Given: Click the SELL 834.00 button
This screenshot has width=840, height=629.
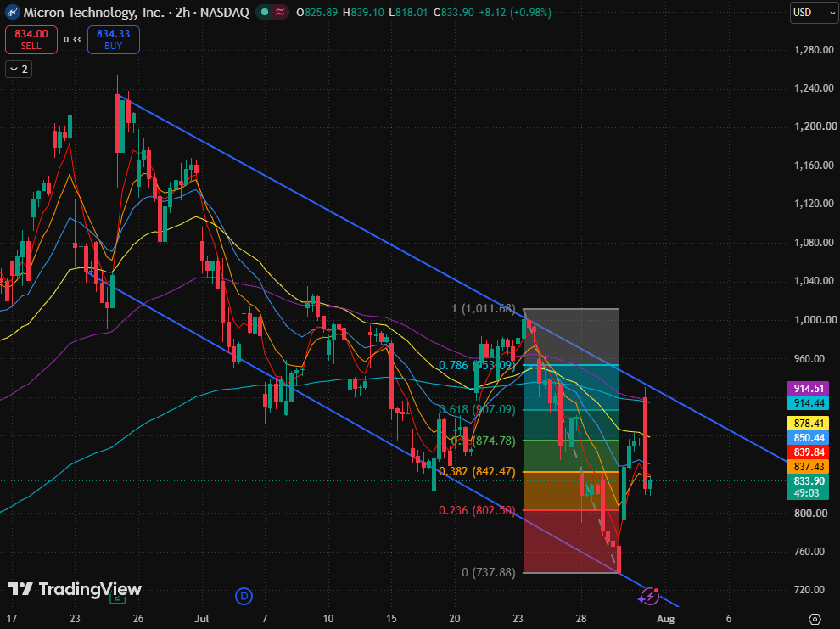Looking at the screenshot, I should 31,40.
